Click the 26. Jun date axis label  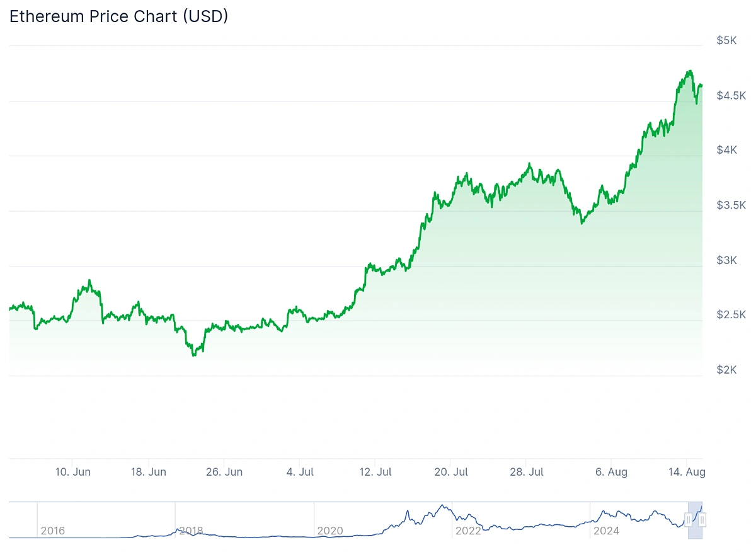225,472
